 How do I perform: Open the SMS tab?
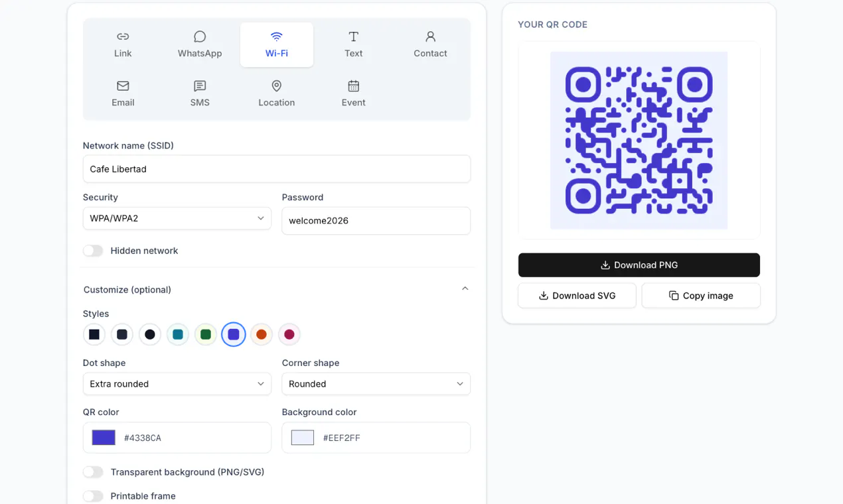pos(200,94)
